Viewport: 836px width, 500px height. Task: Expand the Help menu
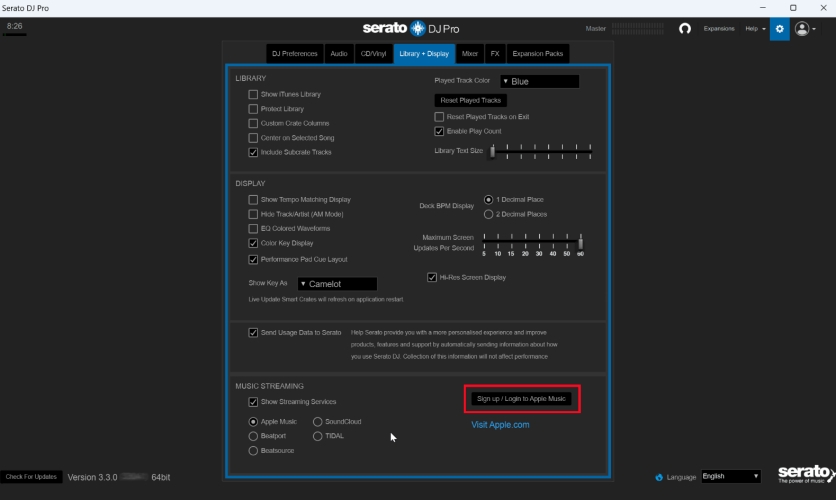[x=755, y=29]
